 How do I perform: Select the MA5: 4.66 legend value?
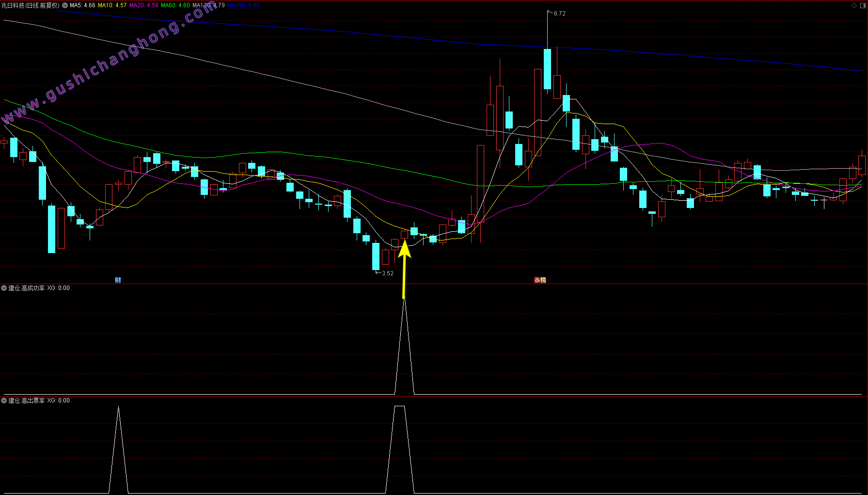82,5
